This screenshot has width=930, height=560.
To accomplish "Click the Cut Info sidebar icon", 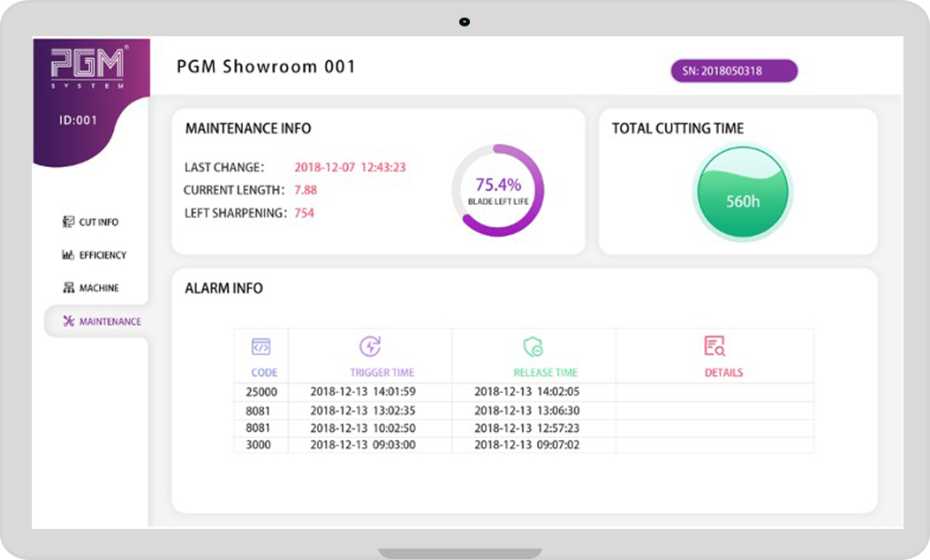I will pos(68,222).
